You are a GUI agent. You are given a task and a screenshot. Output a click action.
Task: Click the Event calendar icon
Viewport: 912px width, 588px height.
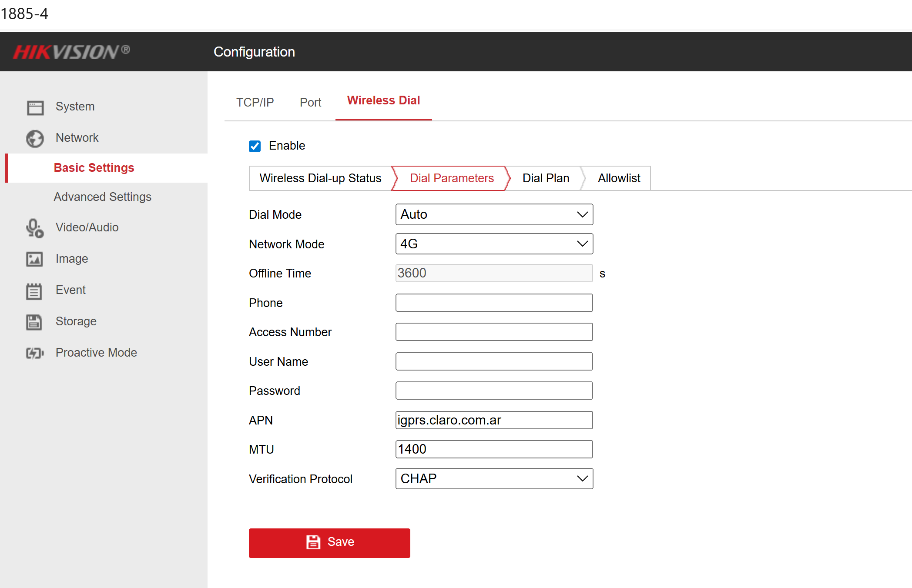(35, 291)
